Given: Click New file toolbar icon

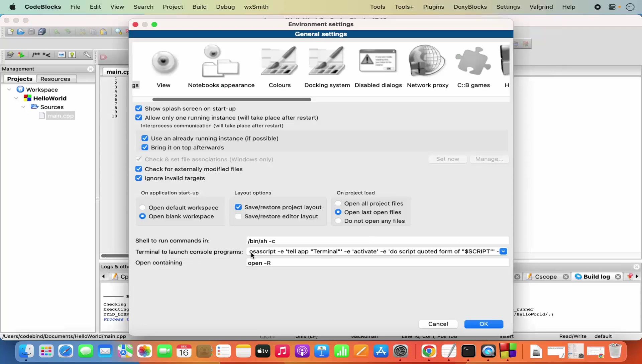Looking at the screenshot, I should pyautogui.click(x=10, y=31).
